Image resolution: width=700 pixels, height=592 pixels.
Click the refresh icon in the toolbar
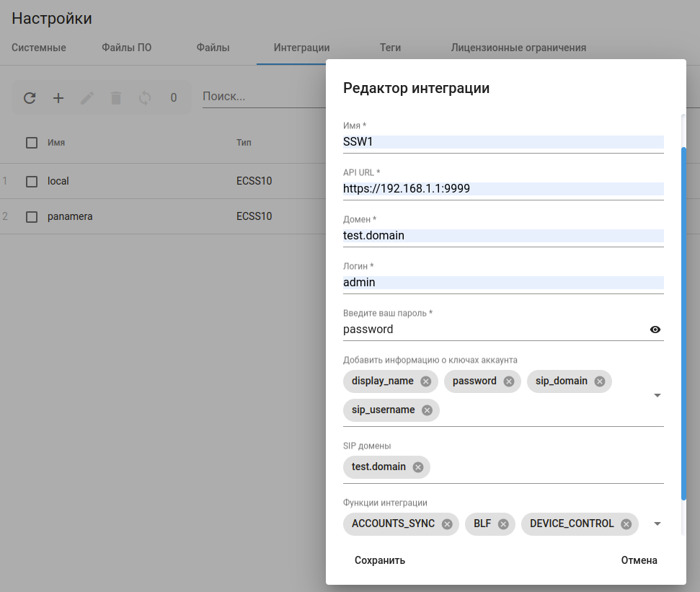[30, 98]
